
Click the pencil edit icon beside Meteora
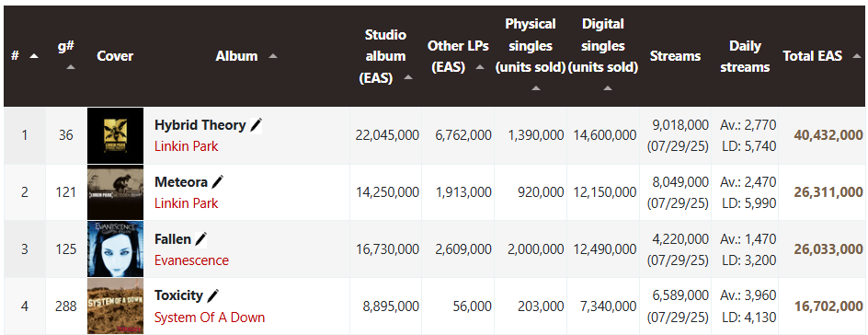click(218, 182)
